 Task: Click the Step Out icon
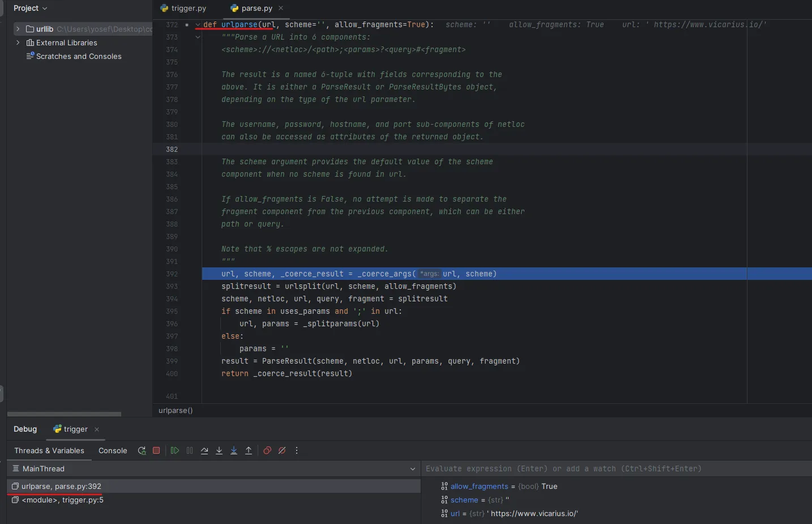pos(249,450)
